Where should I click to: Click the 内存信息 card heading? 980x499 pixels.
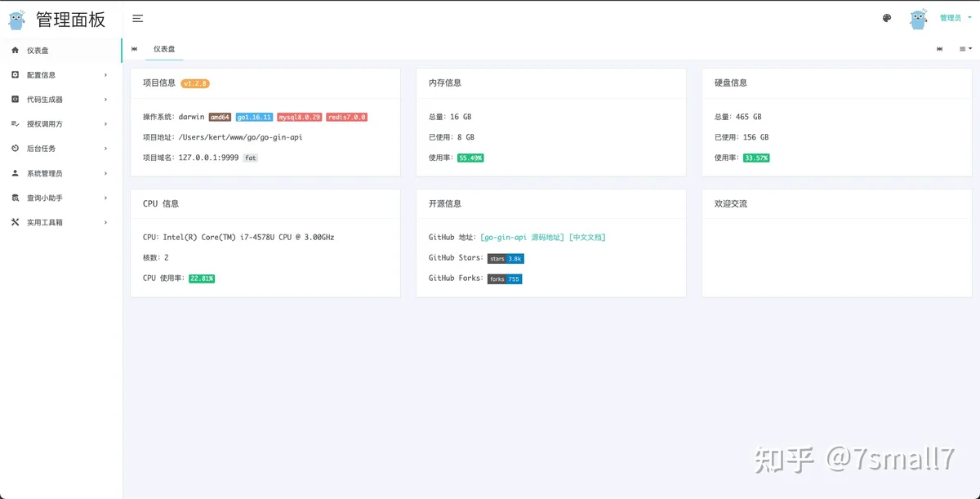tap(445, 82)
